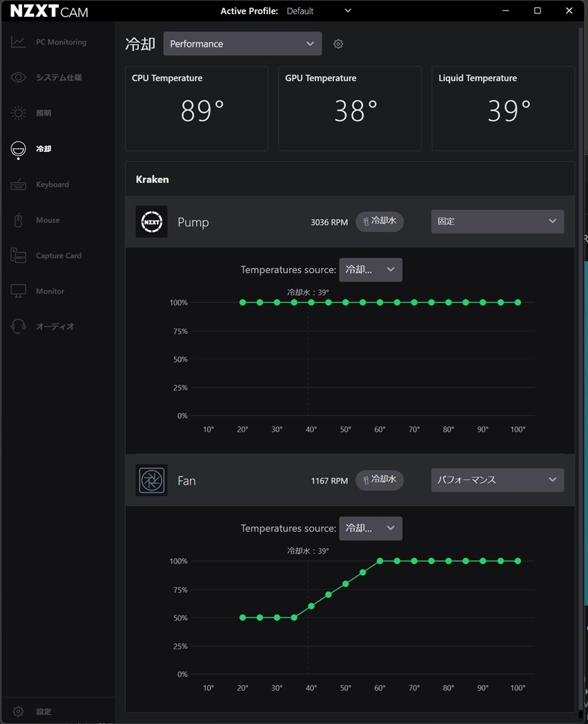Open the Pump 固定 mode dropdown
Viewport: 588px width, 724px height.
(x=497, y=221)
